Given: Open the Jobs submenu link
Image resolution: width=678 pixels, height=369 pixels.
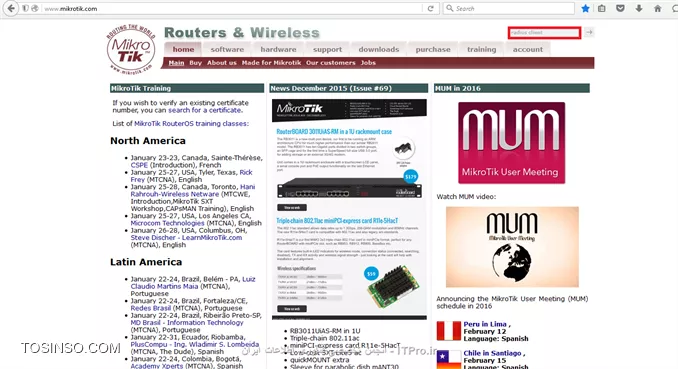Looking at the screenshot, I should [368, 63].
